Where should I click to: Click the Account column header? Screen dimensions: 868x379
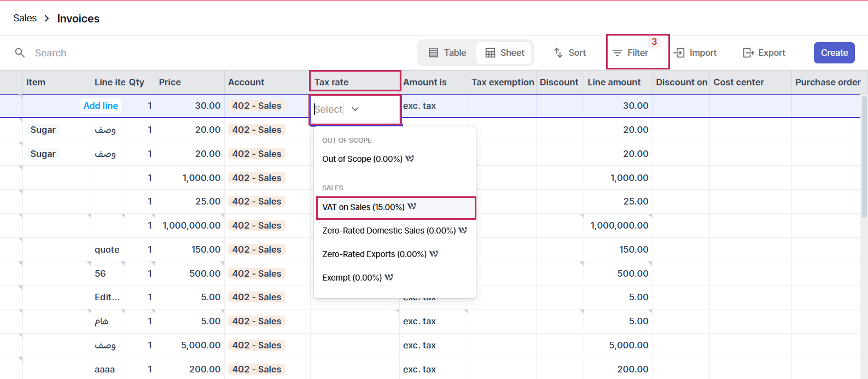pyautogui.click(x=267, y=82)
